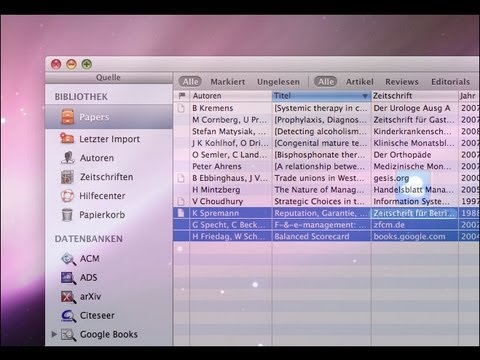Screen dimensions: 480x360
Task: Expand the Google Books disclosure triangle
Action: [x=54, y=334]
